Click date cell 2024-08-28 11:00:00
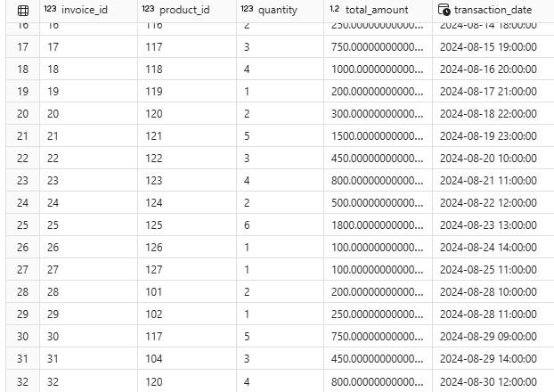 [x=493, y=314]
